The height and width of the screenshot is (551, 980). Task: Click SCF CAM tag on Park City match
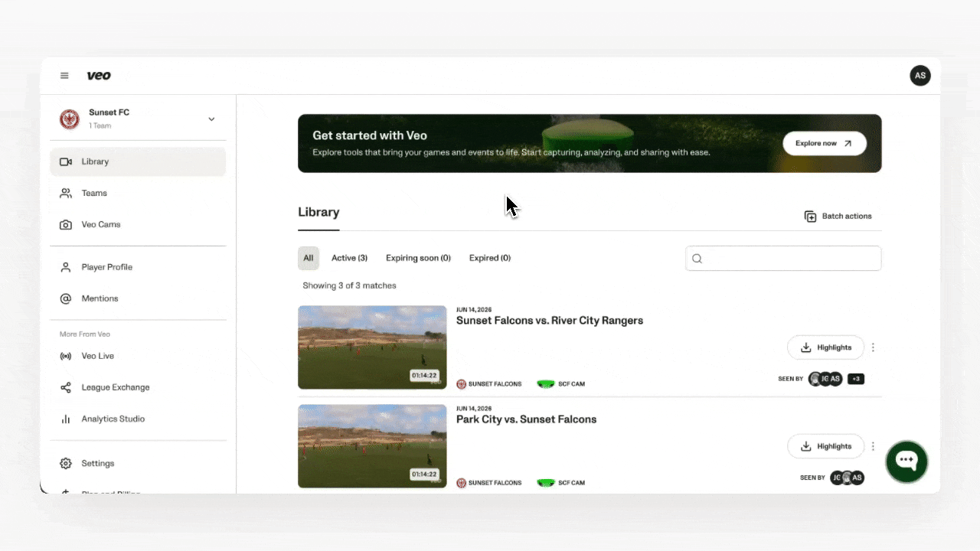[560, 483]
